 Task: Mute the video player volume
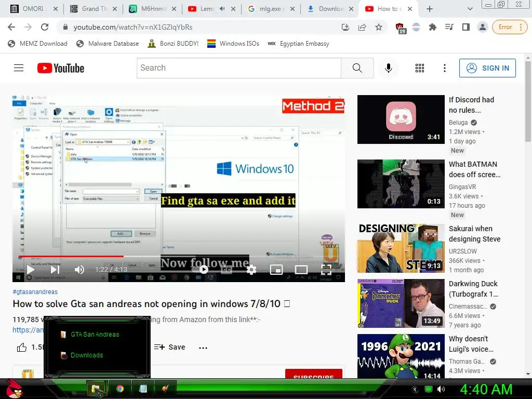click(79, 270)
